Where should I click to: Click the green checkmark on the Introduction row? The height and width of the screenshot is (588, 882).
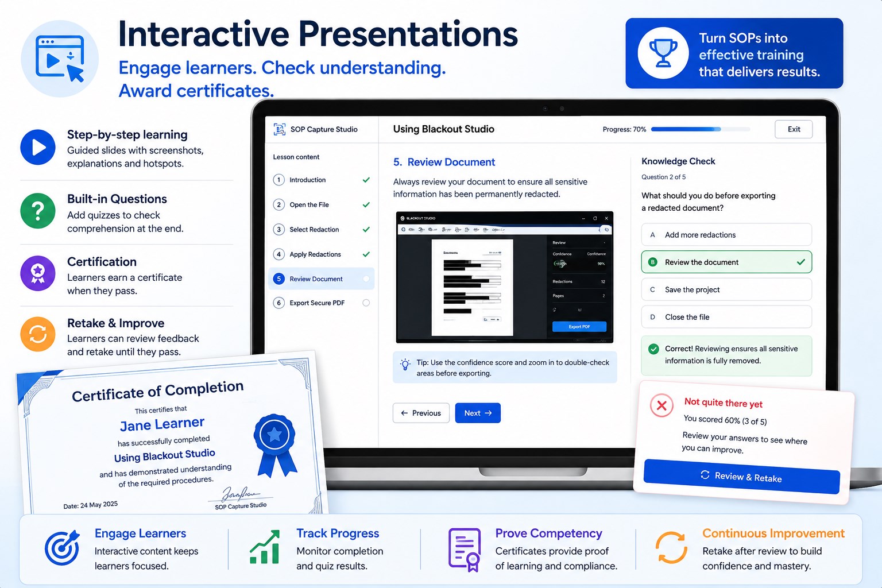click(x=366, y=180)
